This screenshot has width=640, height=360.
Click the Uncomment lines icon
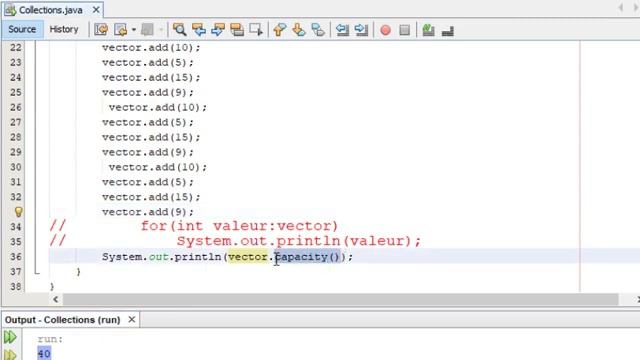click(448, 31)
